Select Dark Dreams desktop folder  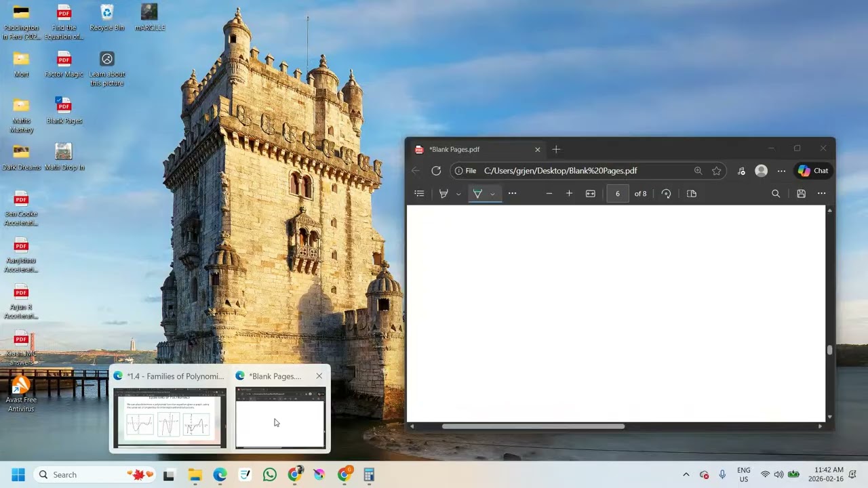pos(21,157)
